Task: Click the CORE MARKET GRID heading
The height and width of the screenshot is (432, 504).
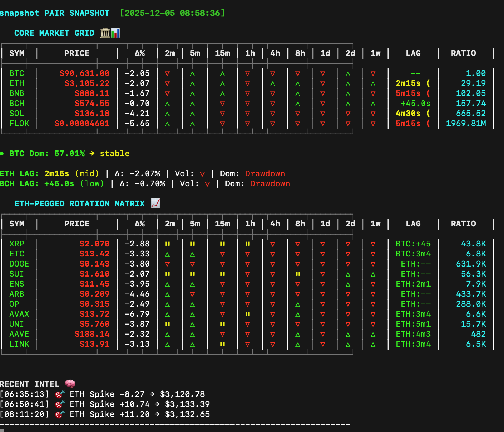Action: 54,33
